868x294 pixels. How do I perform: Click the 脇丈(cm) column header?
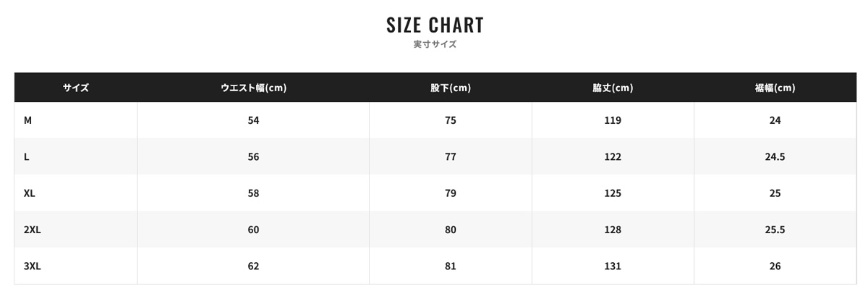pyautogui.click(x=613, y=88)
